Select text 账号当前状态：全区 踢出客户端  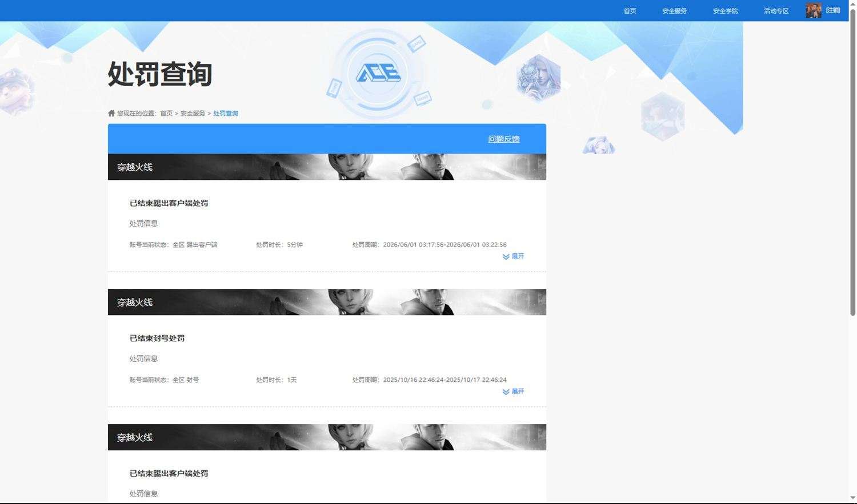tap(173, 244)
